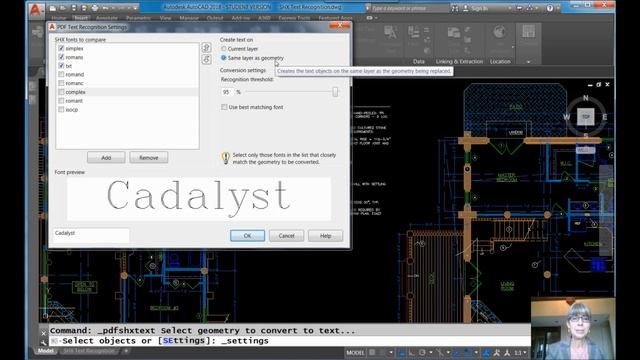This screenshot has width=640, height=360.
Task: Open the View ribbon tab
Action: 165,18
